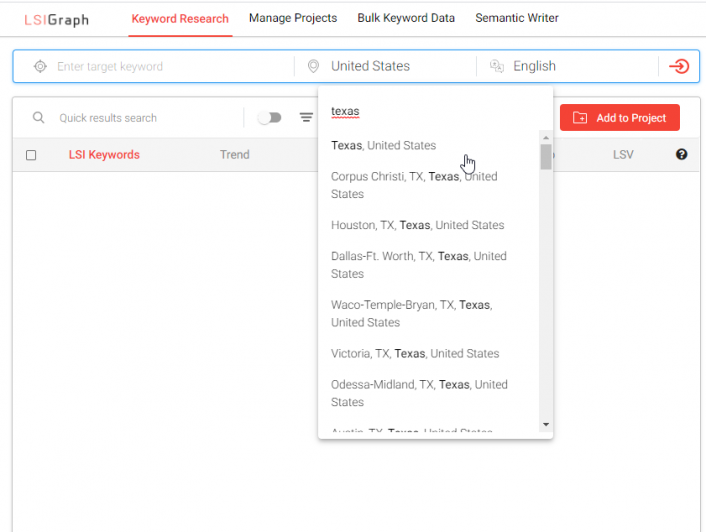
Task: Pick Dallas-Ft. Worth, TX option
Action: click(x=429, y=265)
